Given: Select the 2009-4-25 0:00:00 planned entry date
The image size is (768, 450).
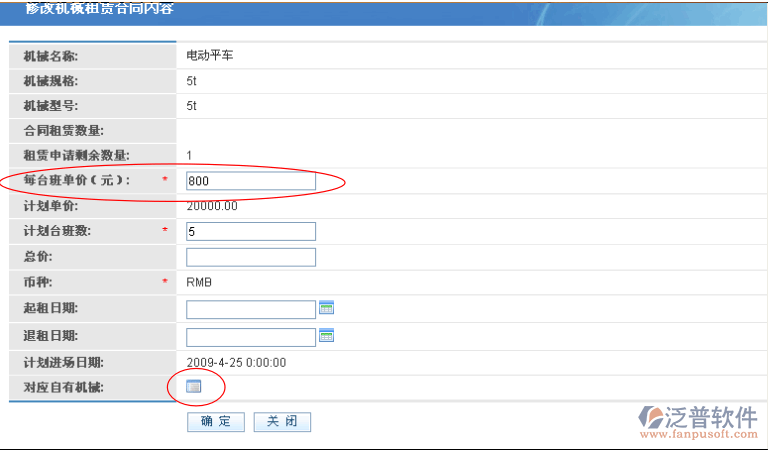Looking at the screenshot, I should point(236,362).
